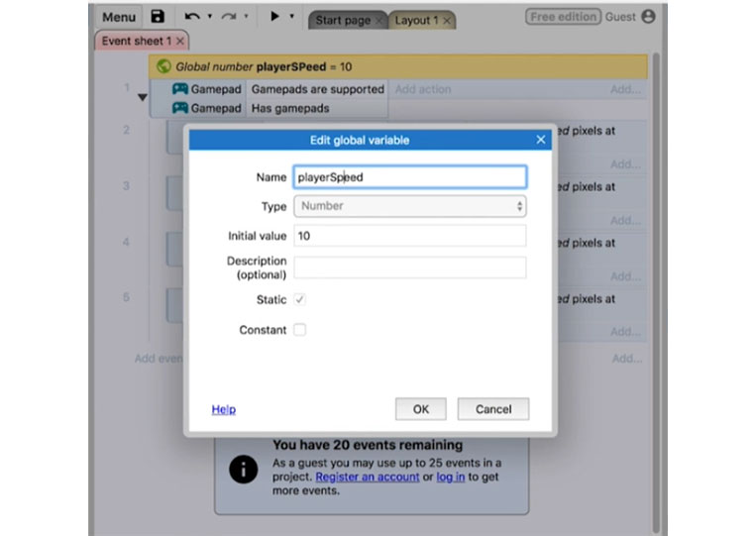Select the 'Has gamepads' condition
756x536 pixels.
317,108
